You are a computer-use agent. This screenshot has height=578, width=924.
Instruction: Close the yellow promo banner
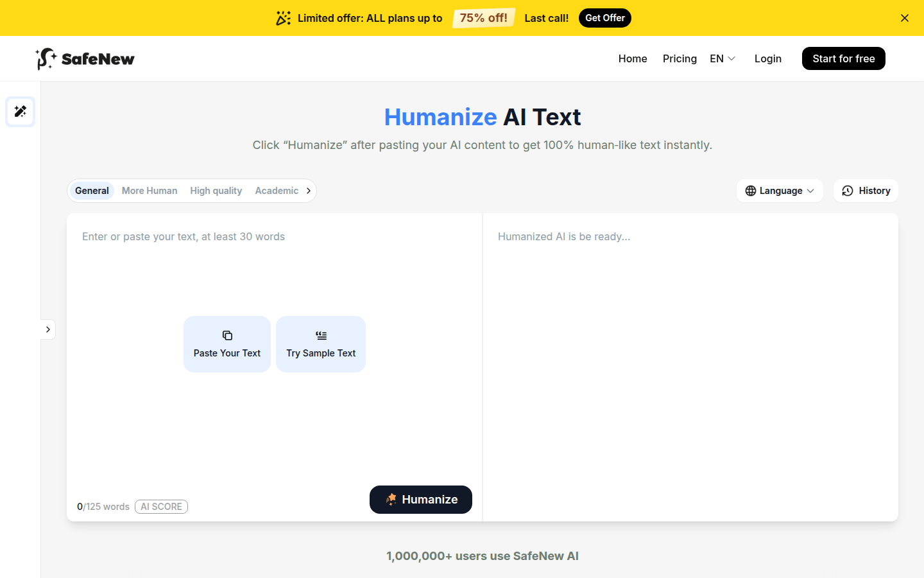[x=905, y=18]
